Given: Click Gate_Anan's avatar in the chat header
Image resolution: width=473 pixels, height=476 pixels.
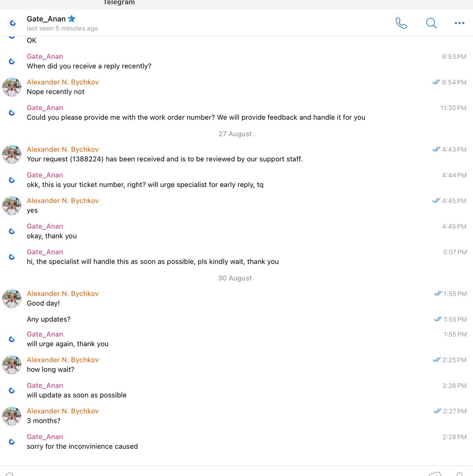Looking at the screenshot, I should click(13, 23).
